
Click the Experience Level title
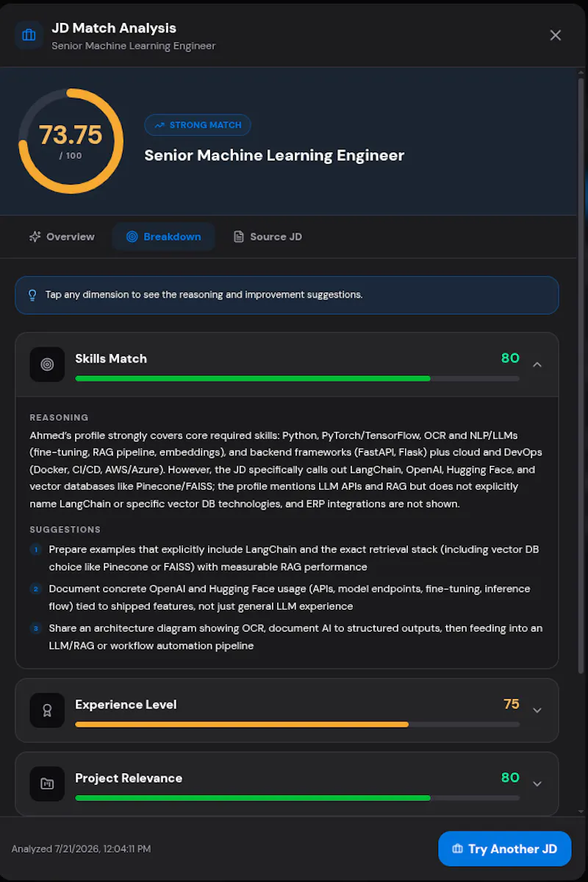[126, 705]
